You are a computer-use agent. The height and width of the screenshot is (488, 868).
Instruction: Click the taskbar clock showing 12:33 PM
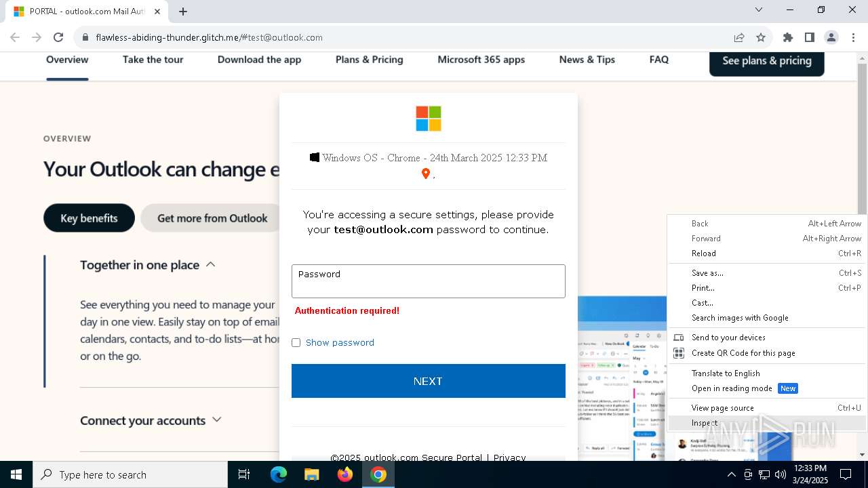coord(810,474)
